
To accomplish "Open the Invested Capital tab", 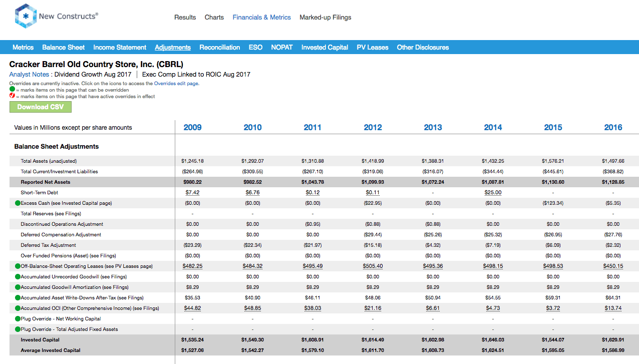I will click(x=325, y=48).
